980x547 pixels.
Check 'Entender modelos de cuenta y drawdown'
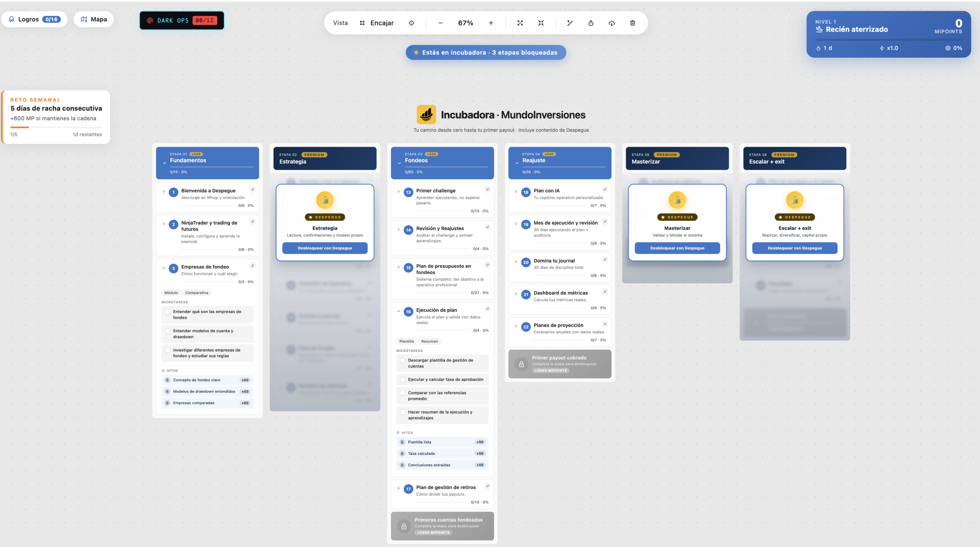(x=167, y=331)
